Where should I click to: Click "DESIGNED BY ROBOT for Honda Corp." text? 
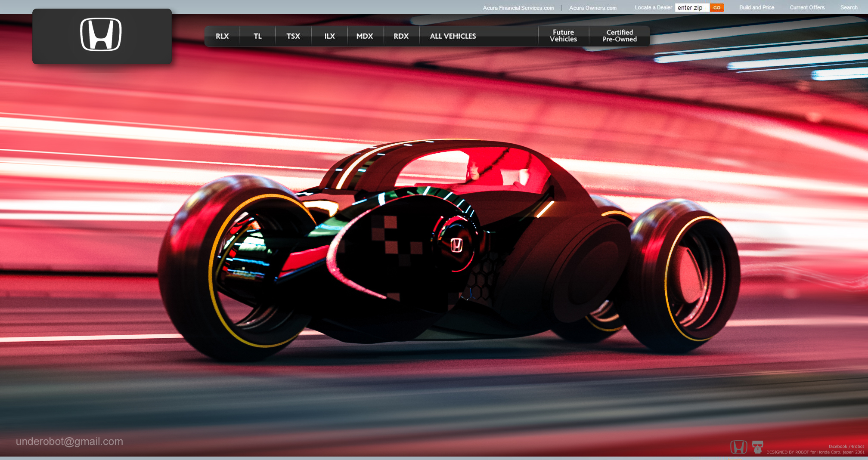pos(803,452)
